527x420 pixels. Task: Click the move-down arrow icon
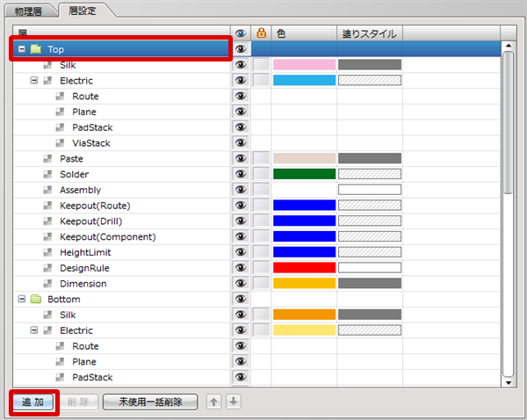233,402
